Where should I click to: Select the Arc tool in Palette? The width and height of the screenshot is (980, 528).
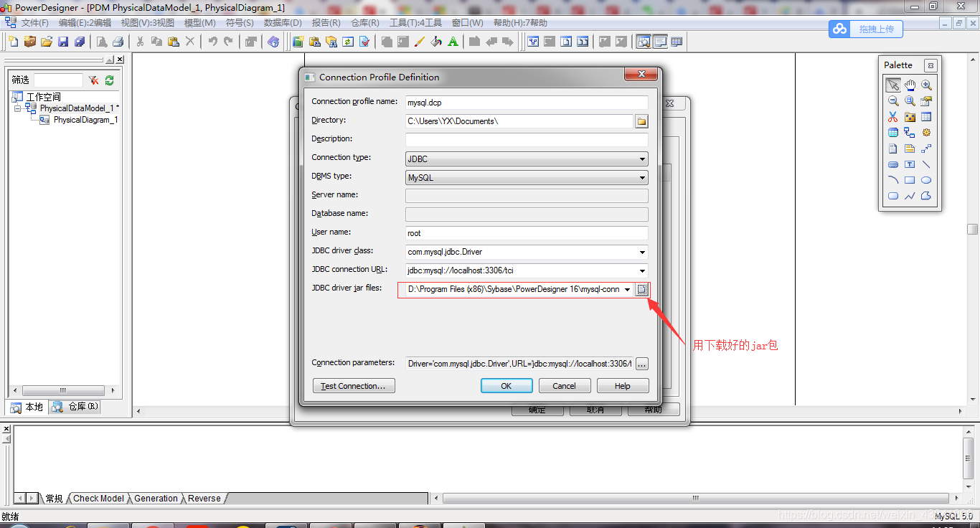(x=893, y=180)
